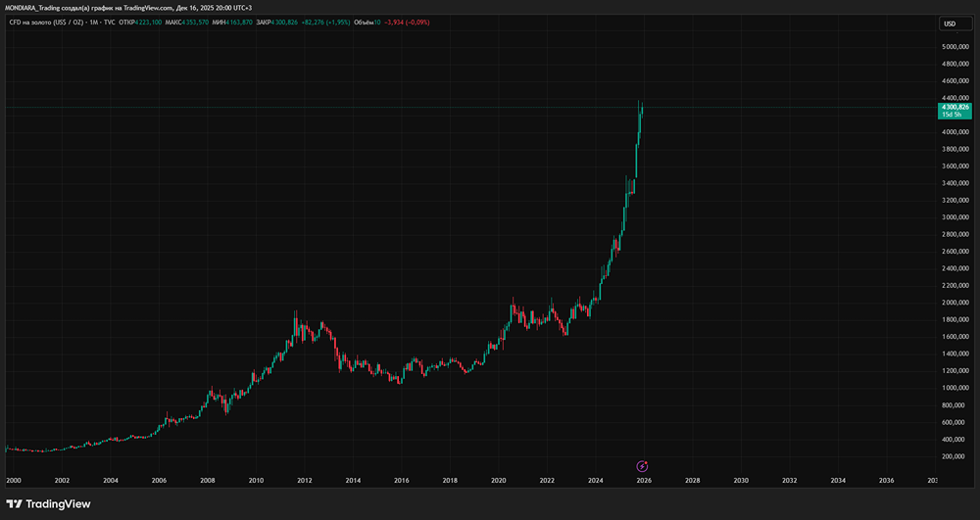Screen dimensions: 980x520
Task: Click the МИН value 4163,870
Action: pos(239,23)
